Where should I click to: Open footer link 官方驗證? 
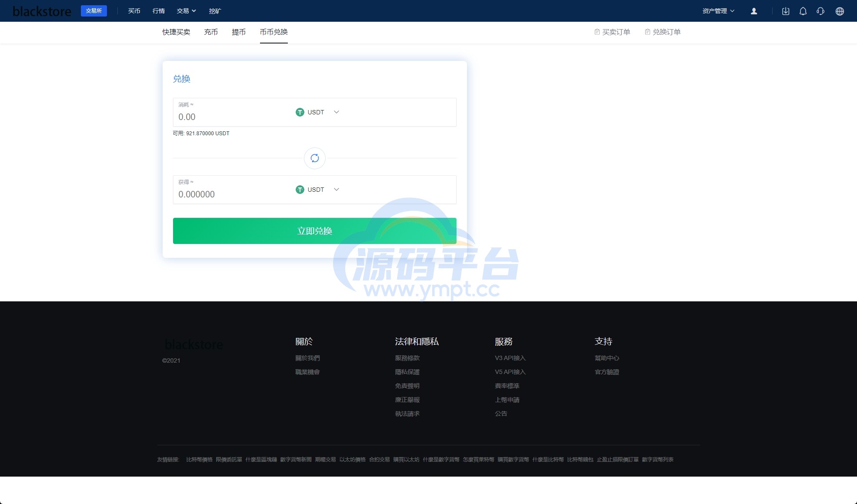pos(607,372)
